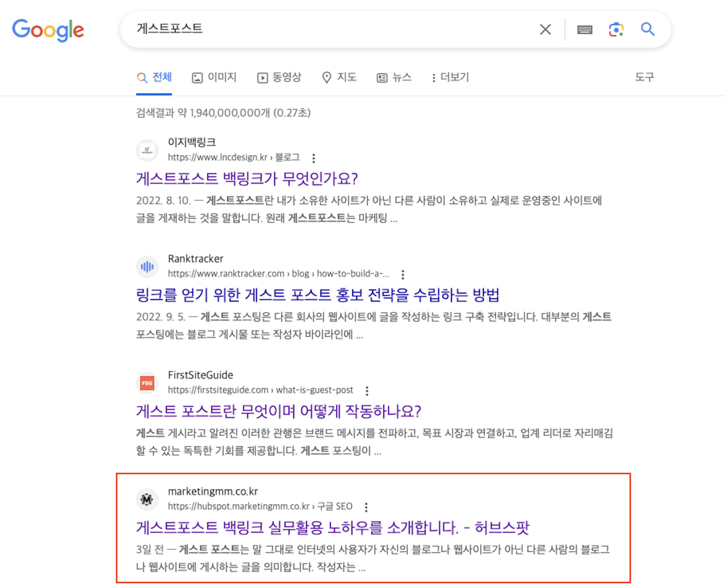
Task: Click the lncdesign.kr URL breadcrumb
Action: [x=234, y=157]
